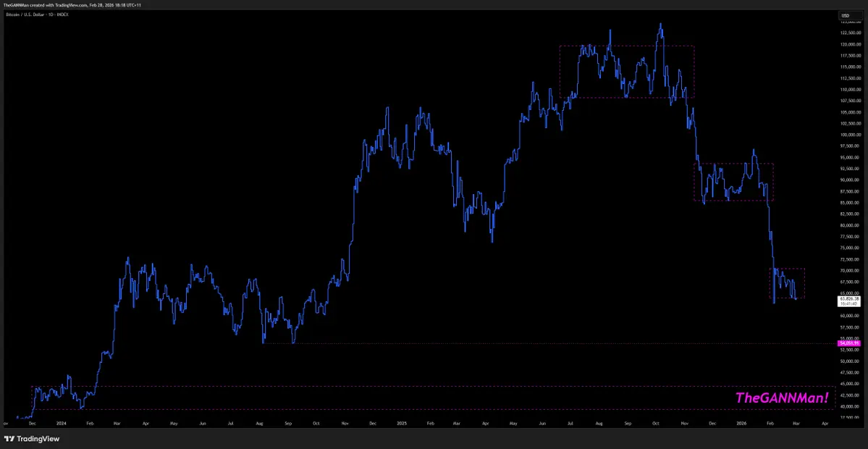The height and width of the screenshot is (449, 868).
Task: Click the 105,000.00 price axis label
Action: [x=850, y=112]
